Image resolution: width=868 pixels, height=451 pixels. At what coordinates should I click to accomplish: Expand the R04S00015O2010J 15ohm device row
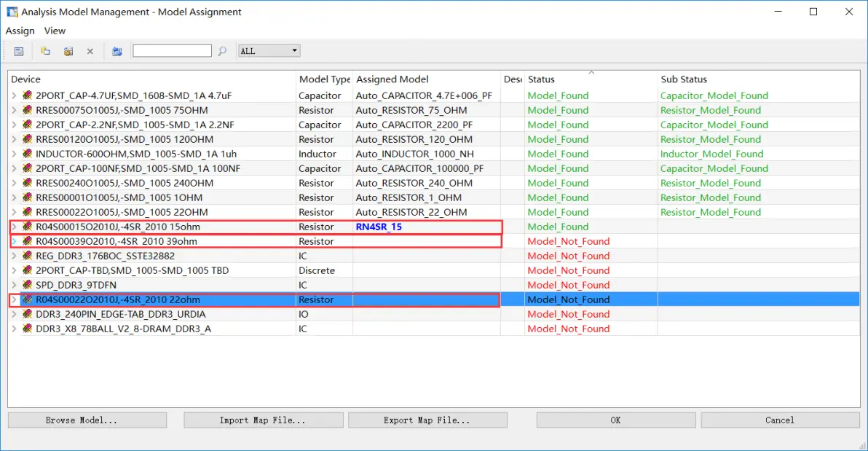[x=15, y=227]
